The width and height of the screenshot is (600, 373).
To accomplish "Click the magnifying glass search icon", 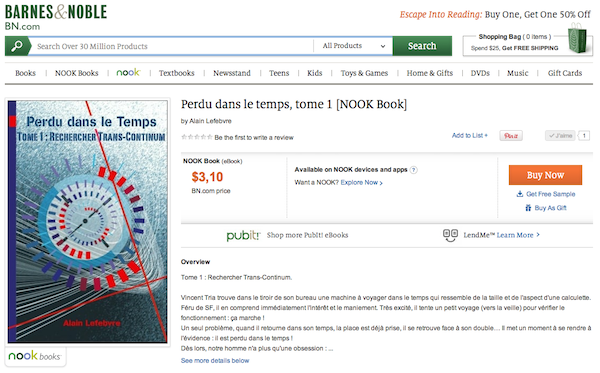I will (x=16, y=46).
